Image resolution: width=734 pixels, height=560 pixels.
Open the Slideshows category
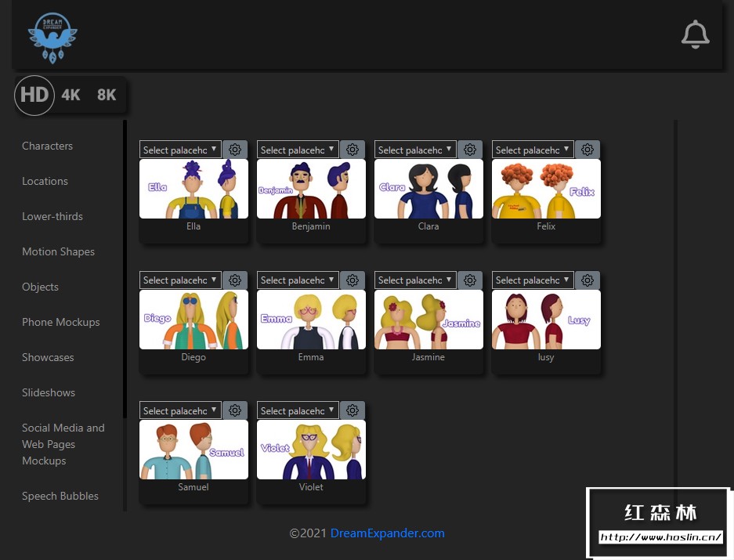point(49,392)
